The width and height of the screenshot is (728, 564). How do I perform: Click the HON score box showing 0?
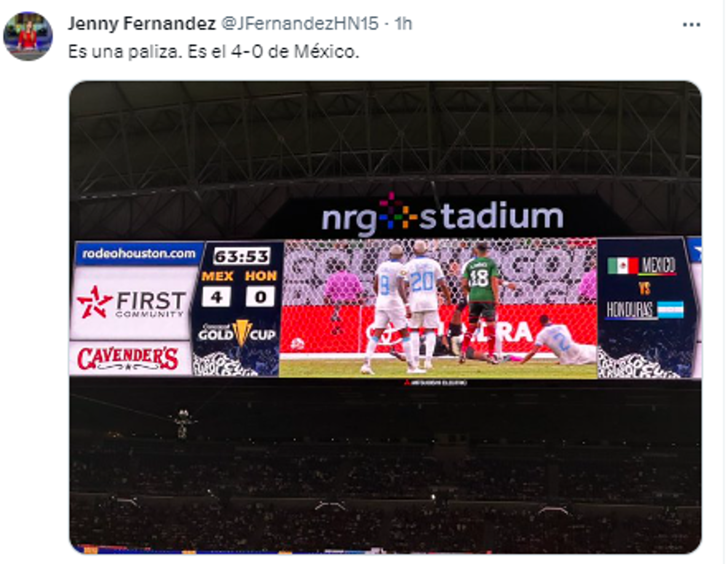coord(260,296)
